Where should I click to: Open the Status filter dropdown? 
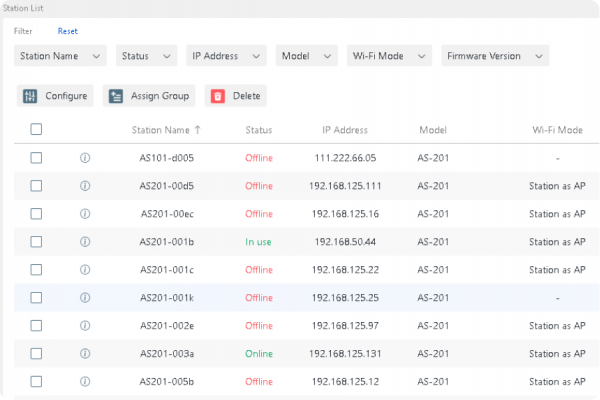pyautogui.click(x=146, y=56)
